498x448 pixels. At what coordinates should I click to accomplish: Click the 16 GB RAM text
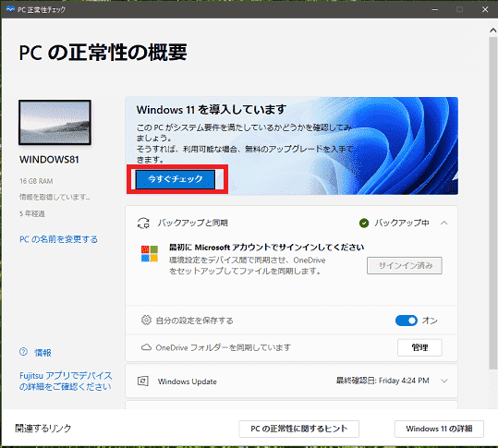(36, 181)
